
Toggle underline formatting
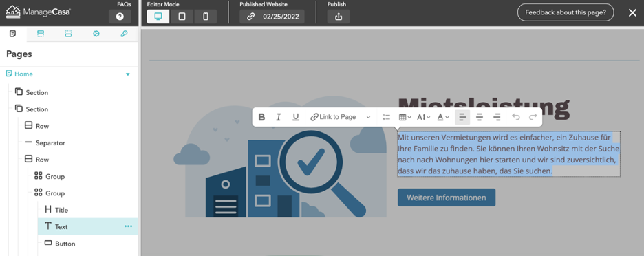click(296, 117)
